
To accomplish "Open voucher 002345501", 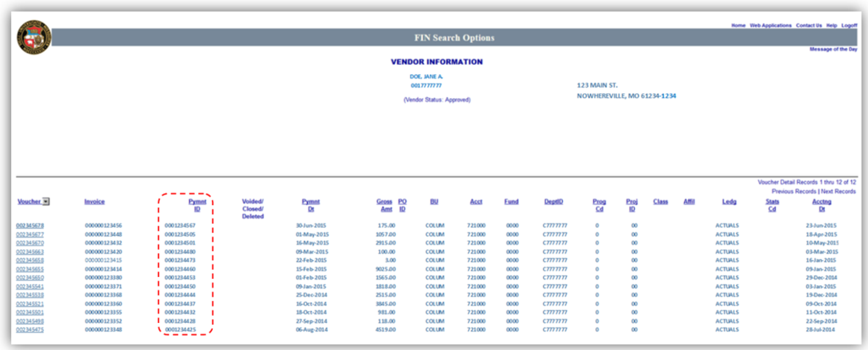I will click(x=30, y=313).
